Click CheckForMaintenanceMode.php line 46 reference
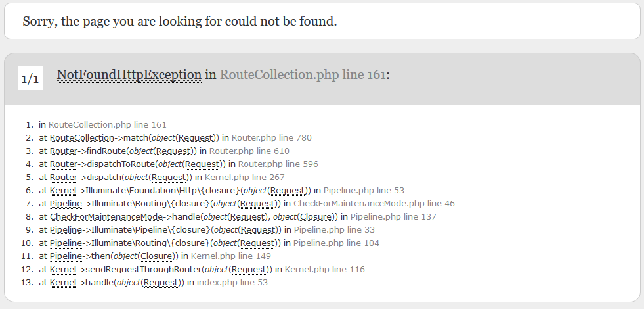Viewport: 644px width, 309px height. [374, 204]
